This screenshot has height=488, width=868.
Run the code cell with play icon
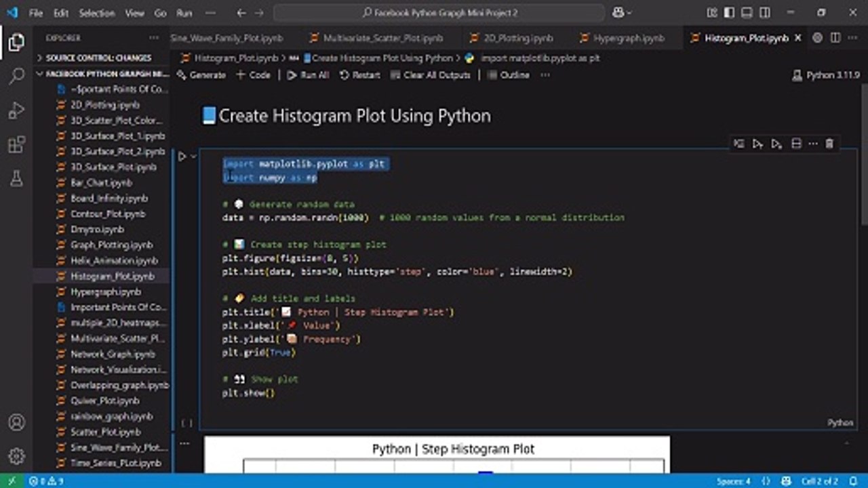point(182,157)
